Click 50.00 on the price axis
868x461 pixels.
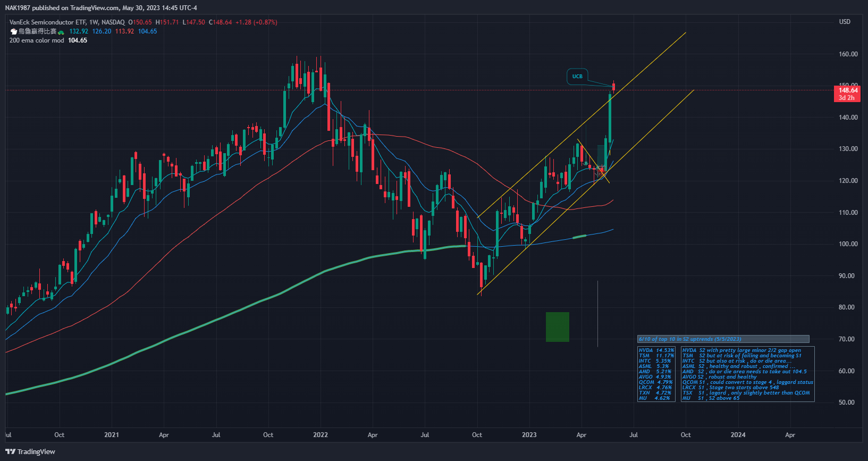(x=846, y=403)
